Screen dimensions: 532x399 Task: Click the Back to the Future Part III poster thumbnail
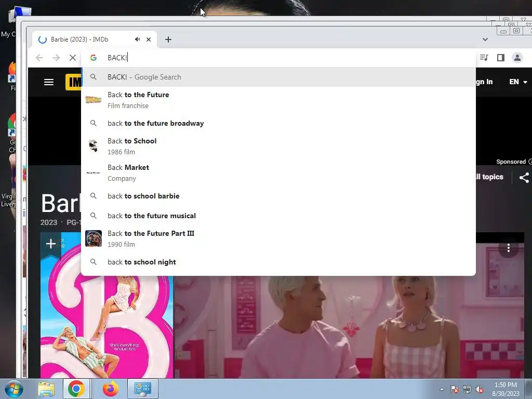94,238
